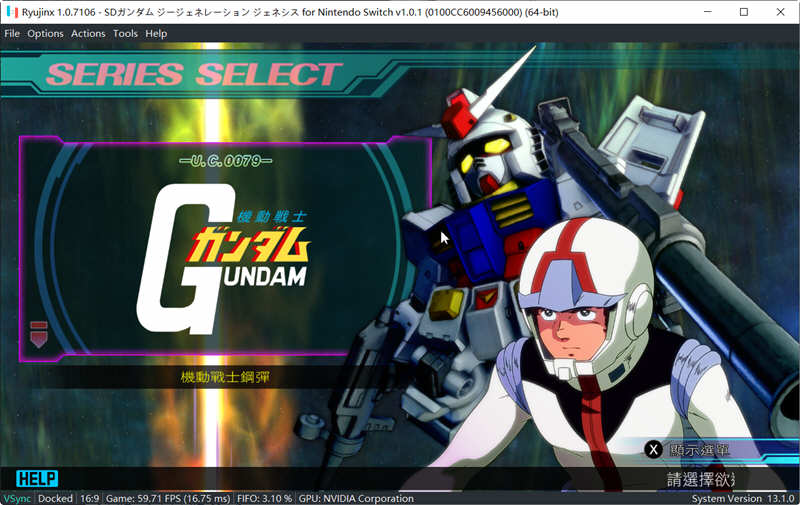Click GPU: NVIDIA Corporation status text
The width and height of the screenshot is (800, 505).
coord(356,498)
